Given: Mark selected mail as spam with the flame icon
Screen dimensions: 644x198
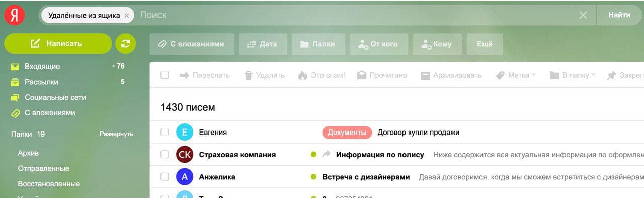Looking at the screenshot, I should pyautogui.click(x=302, y=75).
